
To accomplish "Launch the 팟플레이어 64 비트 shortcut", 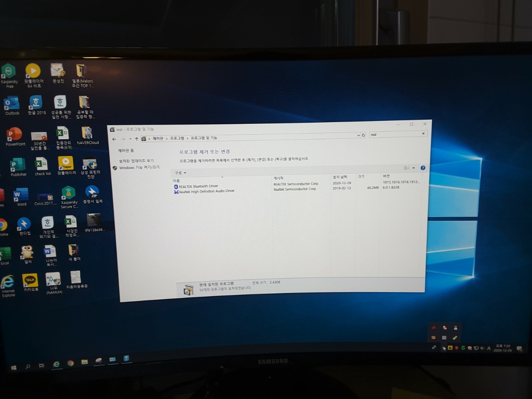I will [x=33, y=75].
